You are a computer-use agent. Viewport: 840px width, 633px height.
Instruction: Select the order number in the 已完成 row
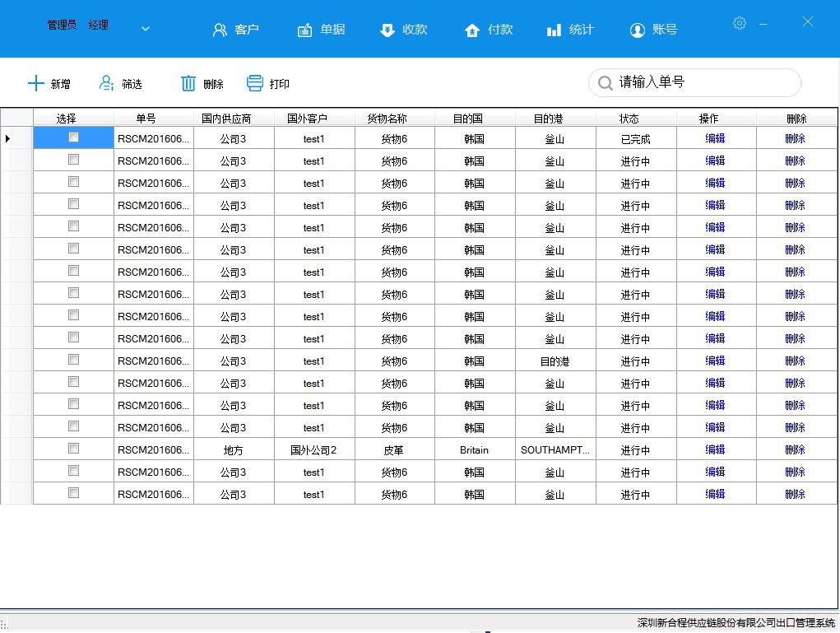154,138
